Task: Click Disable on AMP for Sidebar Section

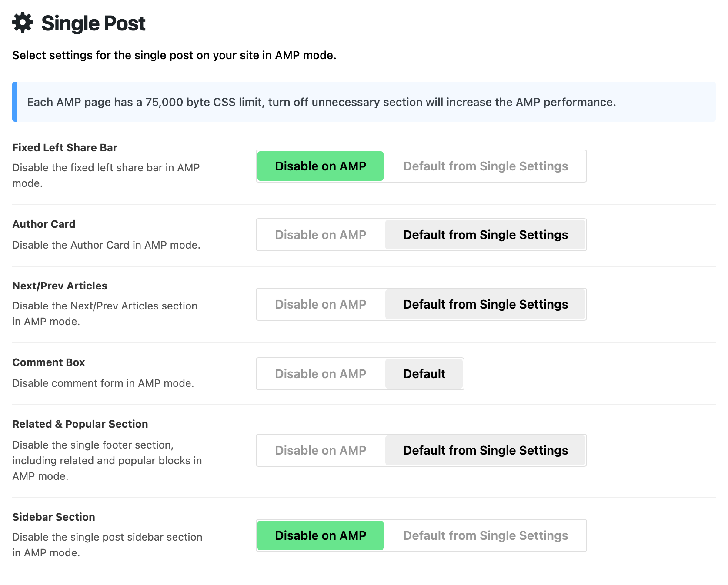Action: tap(321, 535)
